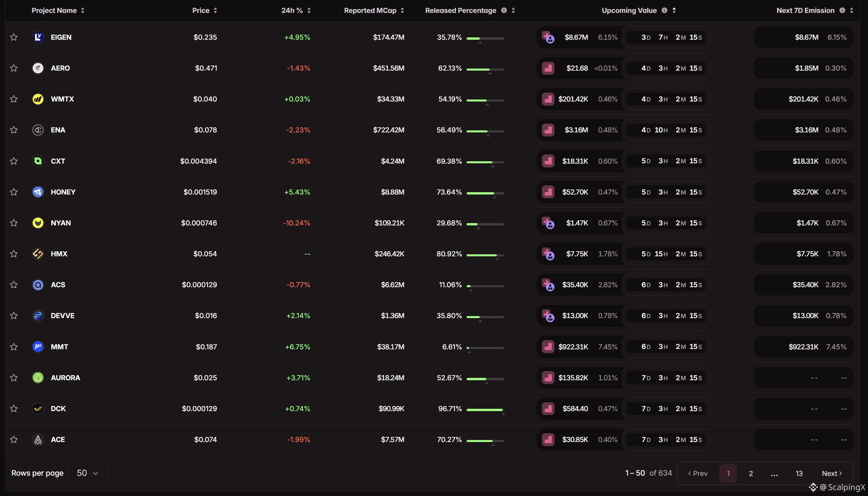This screenshot has width=868, height=496.
Task: Click EIGEN's unlock allocation icon
Action: click(548, 37)
